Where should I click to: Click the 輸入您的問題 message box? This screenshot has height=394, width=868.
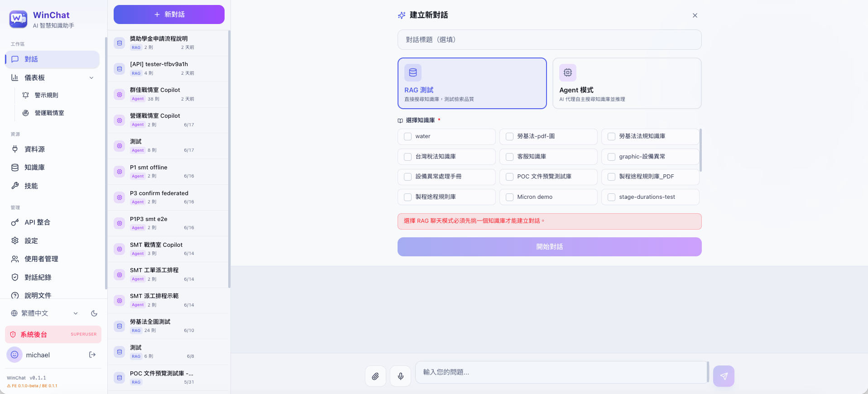(561, 372)
